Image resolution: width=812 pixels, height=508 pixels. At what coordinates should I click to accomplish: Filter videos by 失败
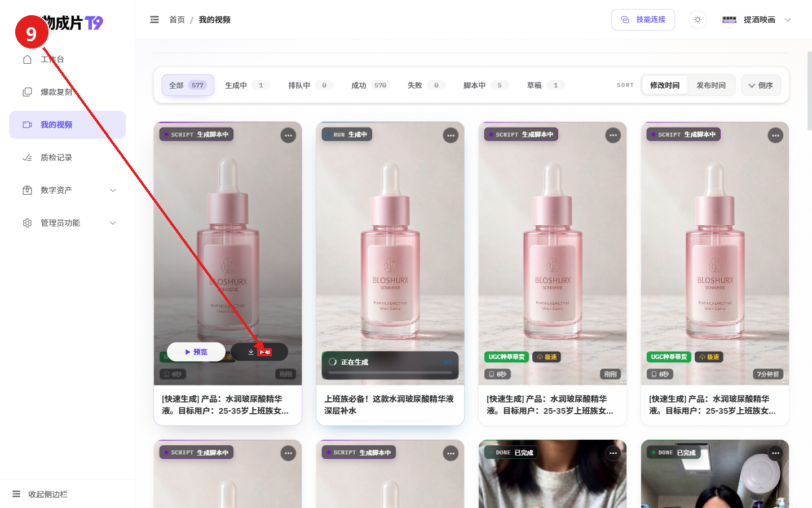tap(426, 85)
